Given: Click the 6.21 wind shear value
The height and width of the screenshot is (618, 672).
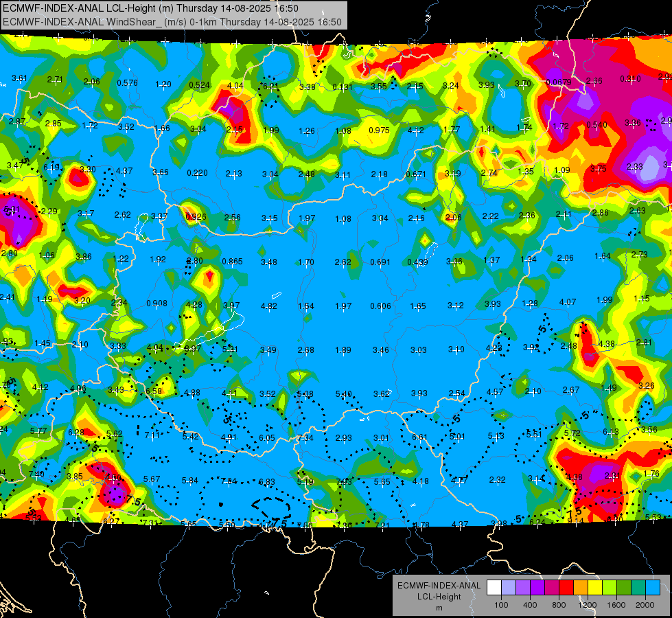Looking at the screenshot, I should tap(270, 87).
